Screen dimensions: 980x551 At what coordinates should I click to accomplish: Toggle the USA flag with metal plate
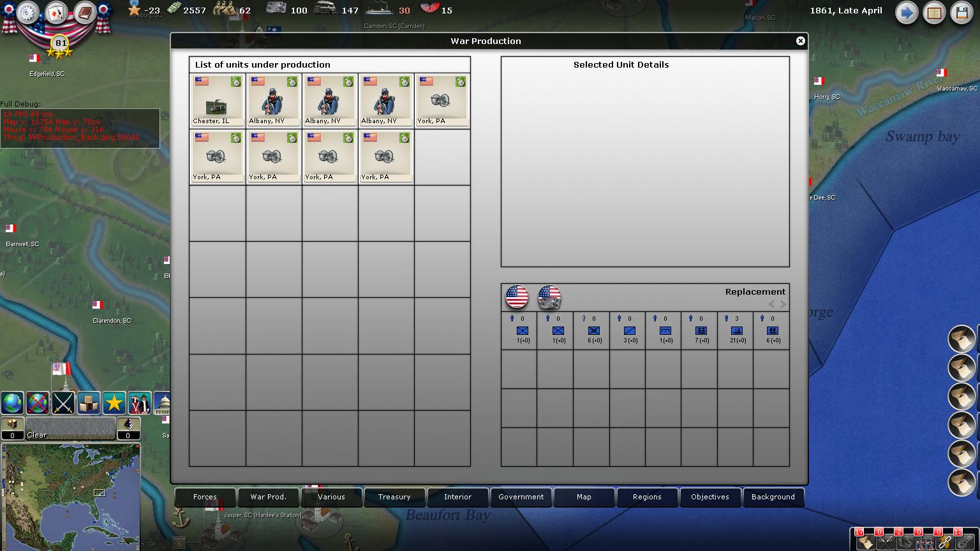[549, 297]
